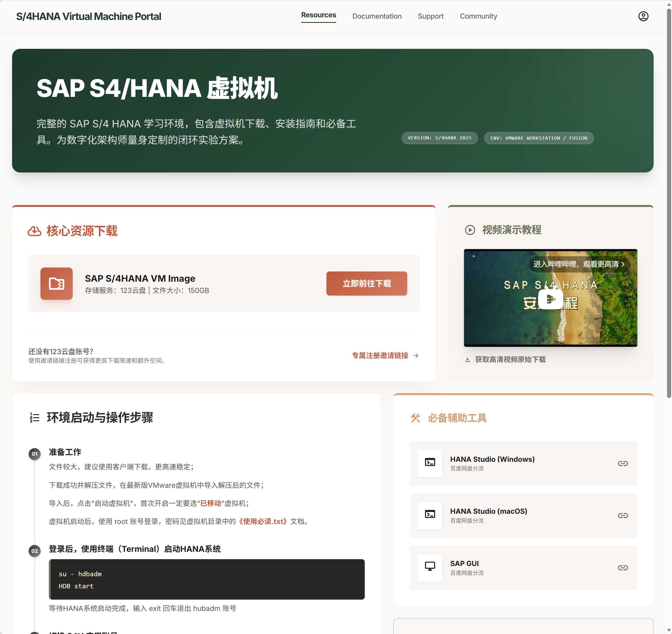
Task: Open the user account icon
Action: [x=643, y=16]
